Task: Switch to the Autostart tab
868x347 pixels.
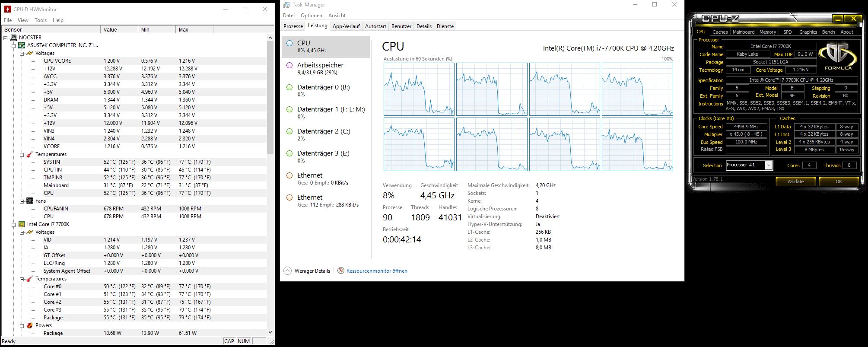Action: (375, 26)
